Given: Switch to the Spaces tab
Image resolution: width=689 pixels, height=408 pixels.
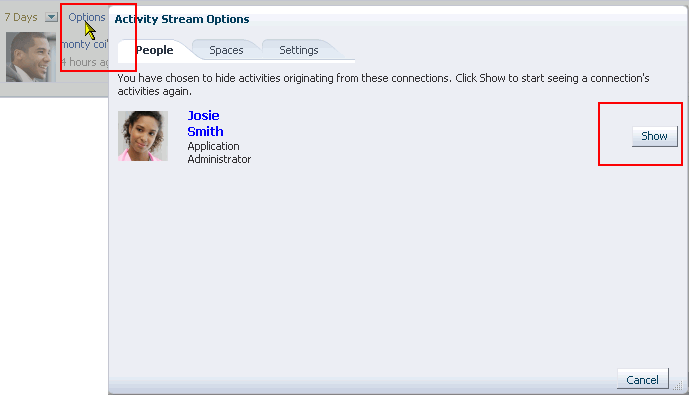Looking at the screenshot, I should 226,50.
